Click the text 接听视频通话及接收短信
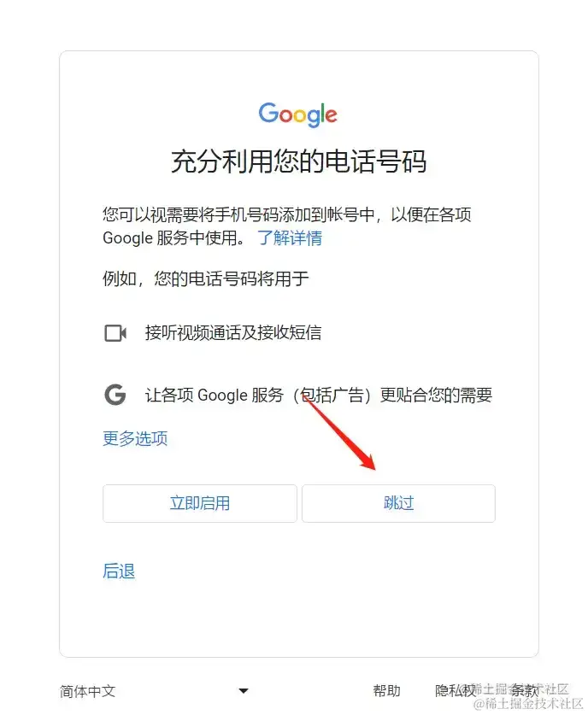 coord(233,333)
